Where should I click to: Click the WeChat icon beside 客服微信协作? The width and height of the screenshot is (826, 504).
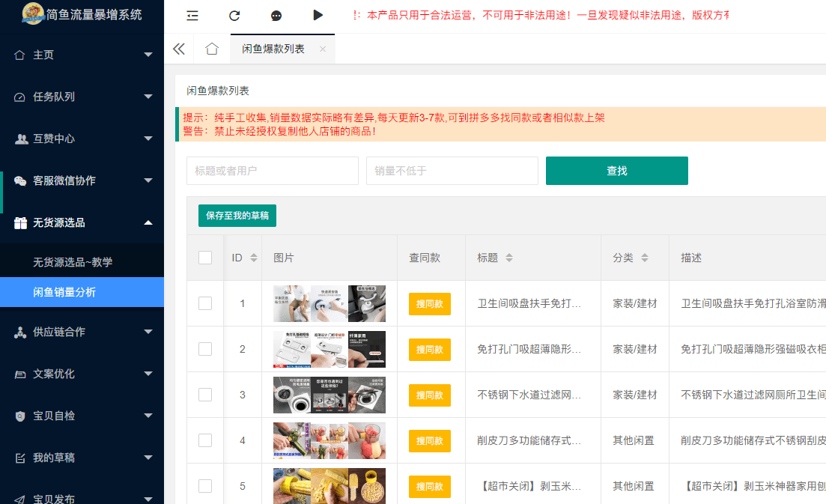[x=20, y=180]
